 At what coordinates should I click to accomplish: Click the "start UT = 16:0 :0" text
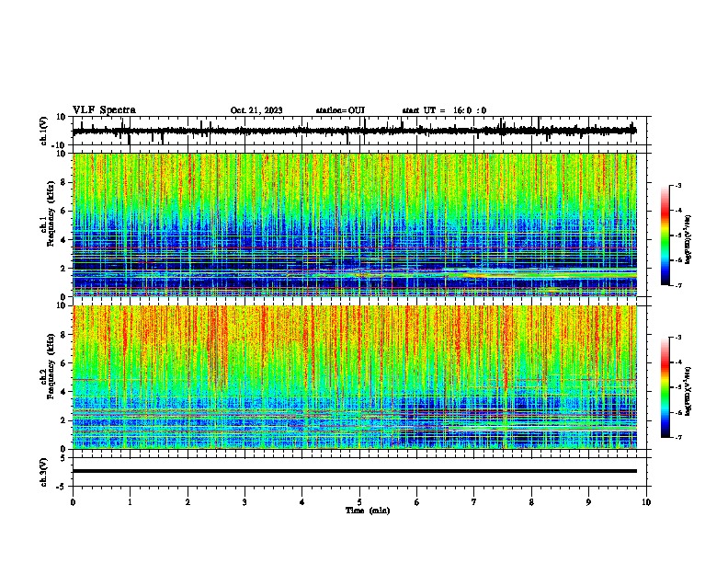tap(444, 110)
